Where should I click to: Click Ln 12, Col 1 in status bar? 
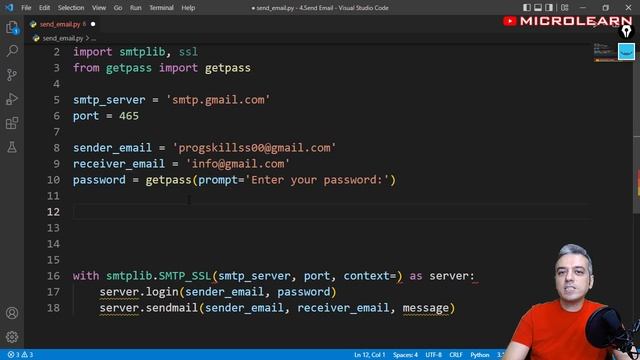(x=369, y=355)
